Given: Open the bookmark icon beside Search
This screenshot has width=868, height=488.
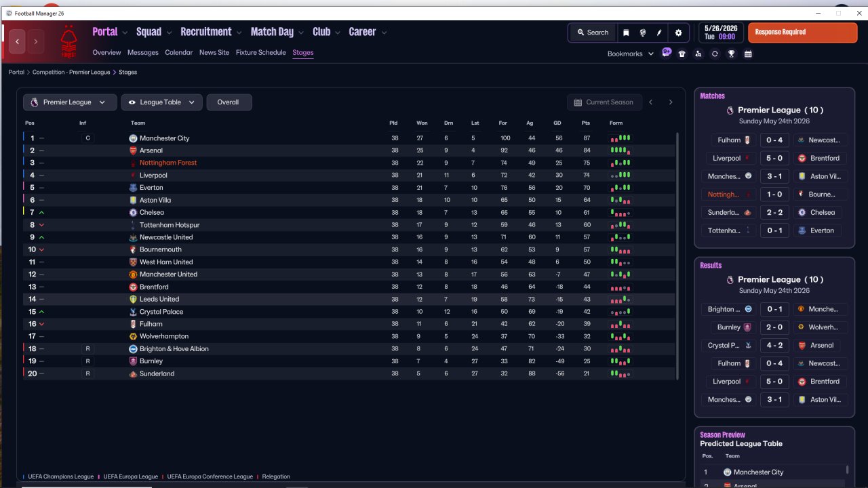Looking at the screenshot, I should (626, 33).
